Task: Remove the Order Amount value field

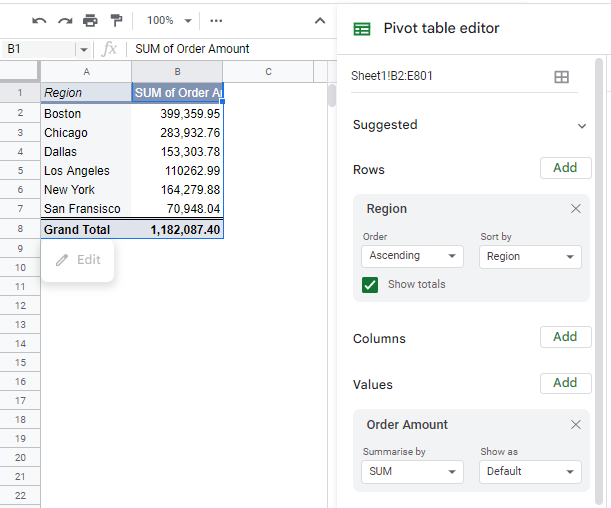Action: click(575, 425)
